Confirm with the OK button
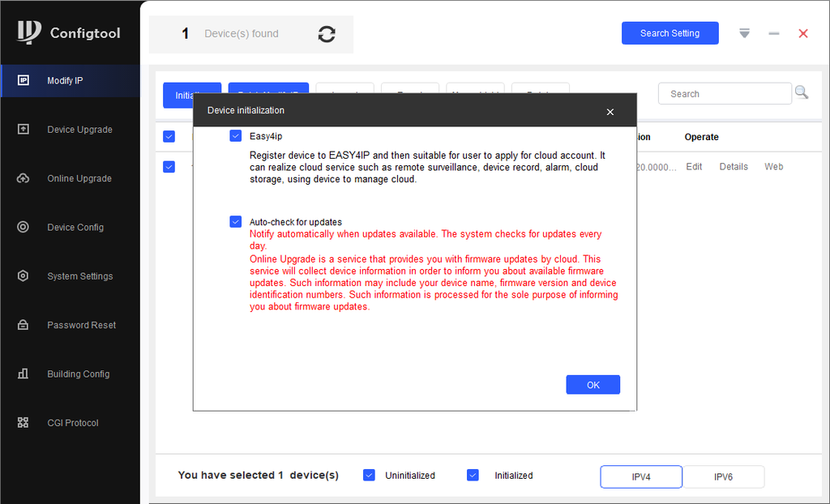 593,385
